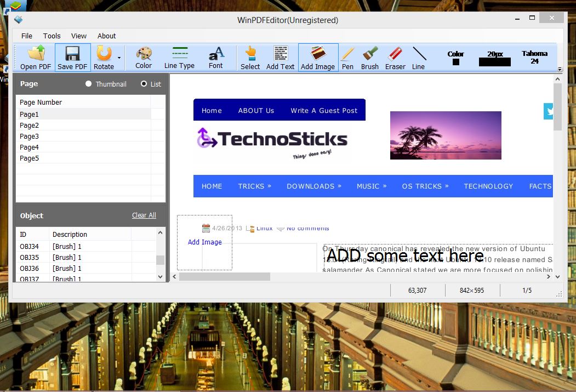
Task: Select Page1 in the page list
Action: click(x=84, y=114)
